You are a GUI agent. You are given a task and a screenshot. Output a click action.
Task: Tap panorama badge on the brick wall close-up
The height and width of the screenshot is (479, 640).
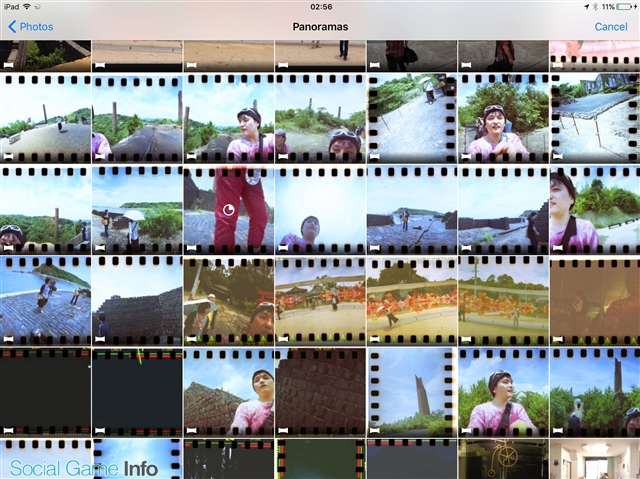[x=283, y=430]
